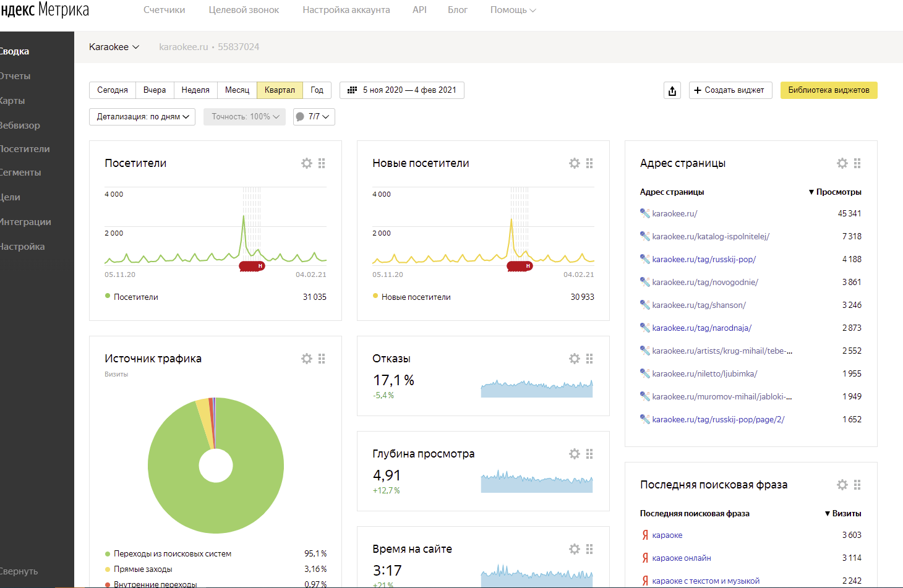The width and height of the screenshot is (903, 588).
Task: Open gear settings for Отказы widget
Action: [x=575, y=359]
